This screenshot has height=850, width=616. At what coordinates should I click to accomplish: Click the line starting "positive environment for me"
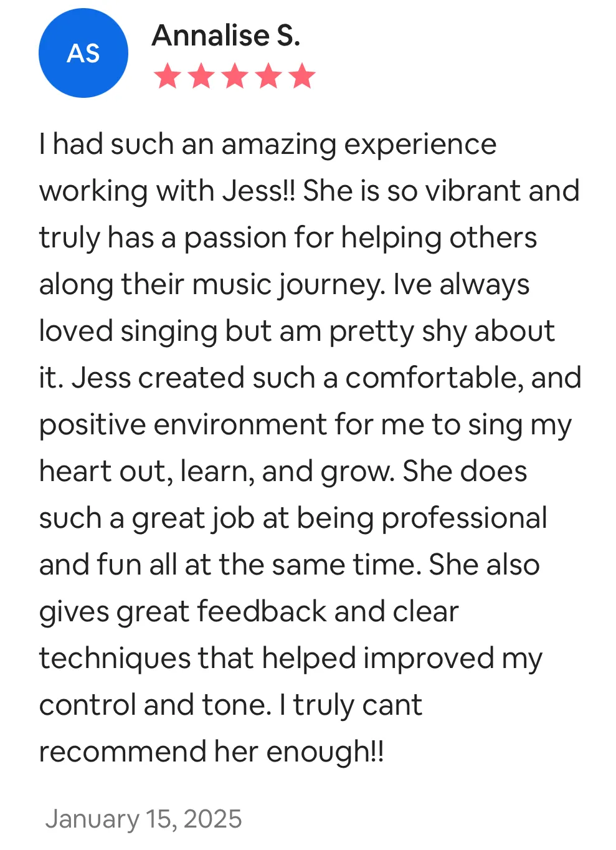pos(305,425)
